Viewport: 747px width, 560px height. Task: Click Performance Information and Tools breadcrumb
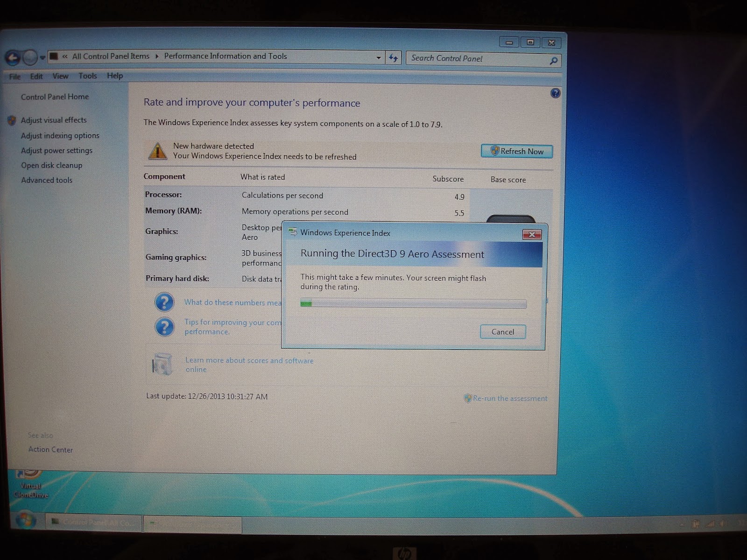[226, 56]
